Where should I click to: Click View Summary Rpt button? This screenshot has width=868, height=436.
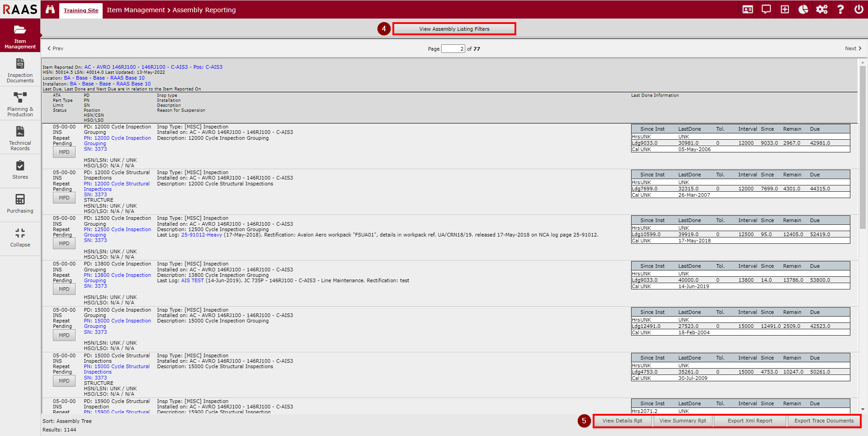click(683, 421)
